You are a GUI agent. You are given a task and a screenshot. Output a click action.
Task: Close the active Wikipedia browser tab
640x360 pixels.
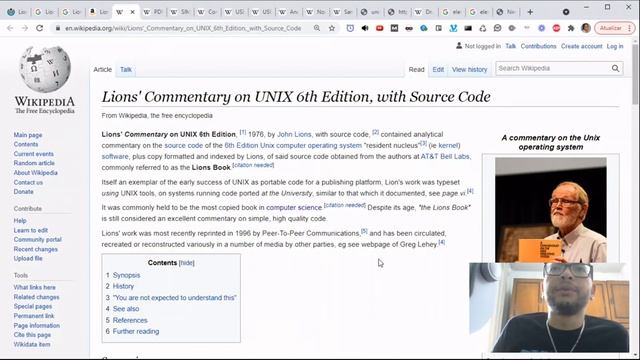[132, 12]
